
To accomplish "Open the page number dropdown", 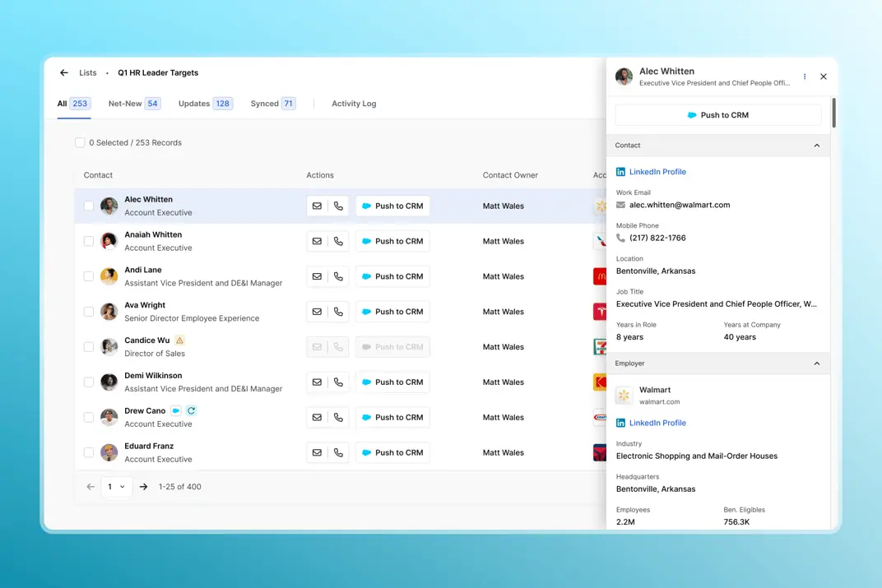I will 117,487.
